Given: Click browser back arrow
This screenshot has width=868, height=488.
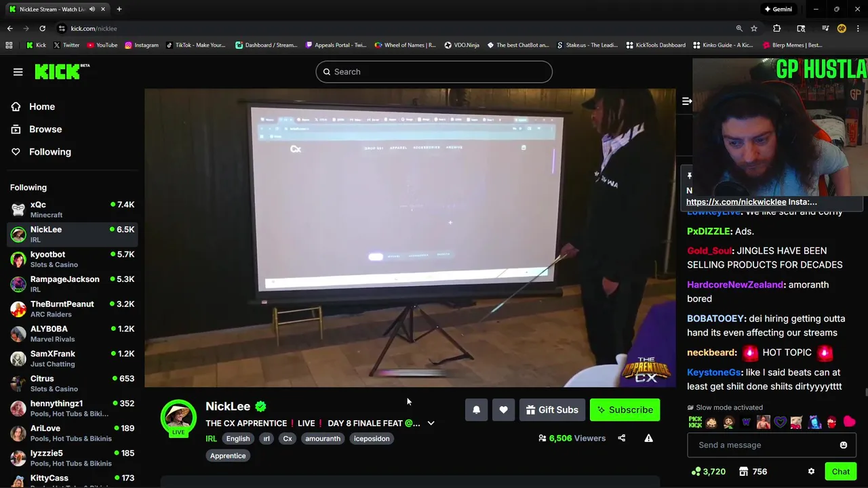Looking at the screenshot, I should coord(9,28).
